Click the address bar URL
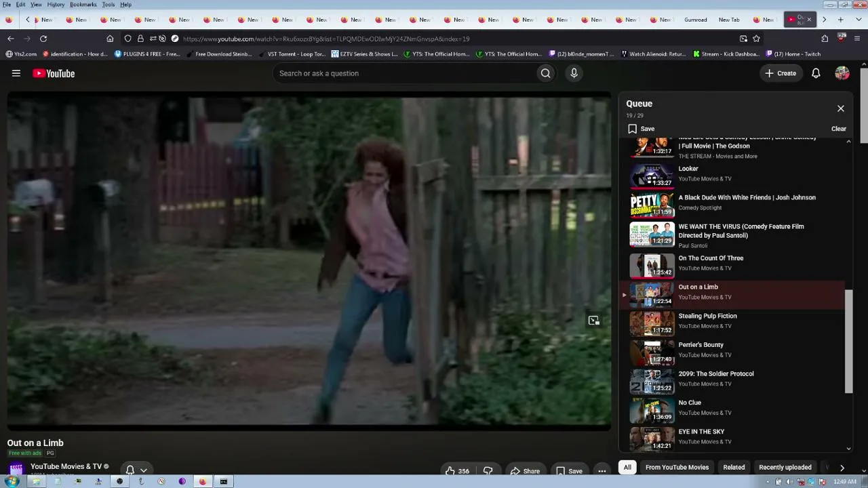868x488 pixels. (325, 39)
